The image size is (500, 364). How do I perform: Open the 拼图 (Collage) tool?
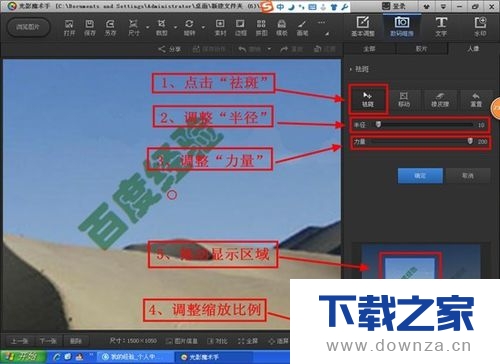coord(261,28)
